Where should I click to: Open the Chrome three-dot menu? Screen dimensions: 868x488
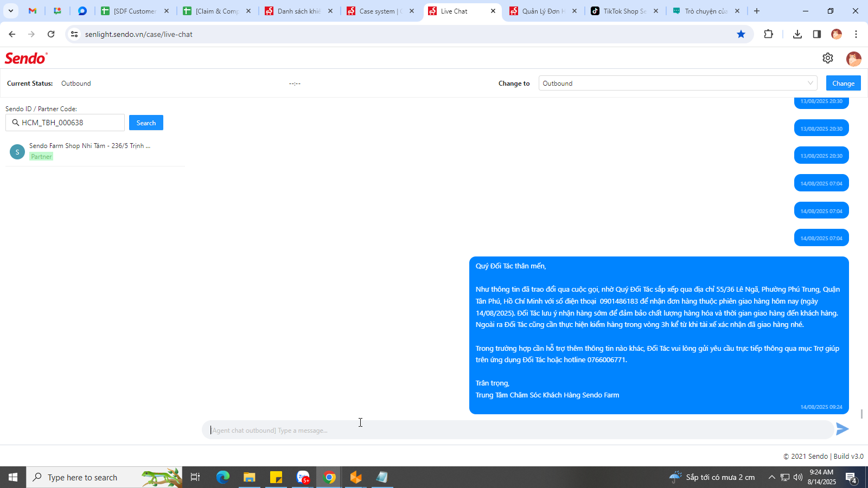click(x=856, y=34)
